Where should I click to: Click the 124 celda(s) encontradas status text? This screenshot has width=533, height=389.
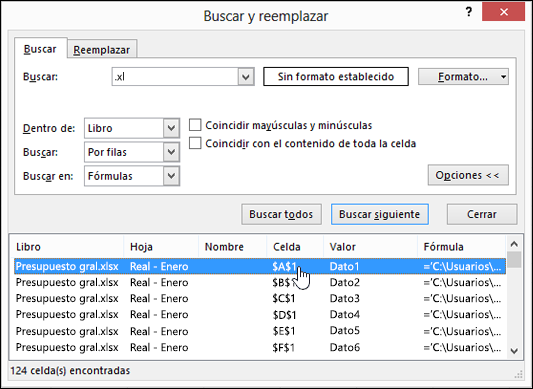coord(70,370)
